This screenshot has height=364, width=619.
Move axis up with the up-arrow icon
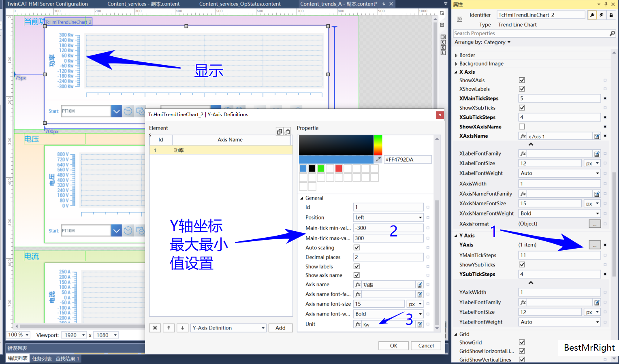(x=169, y=328)
